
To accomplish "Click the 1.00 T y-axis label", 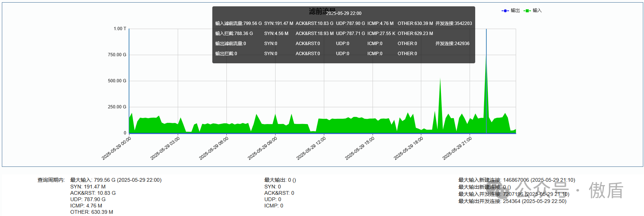I will click(120, 29).
